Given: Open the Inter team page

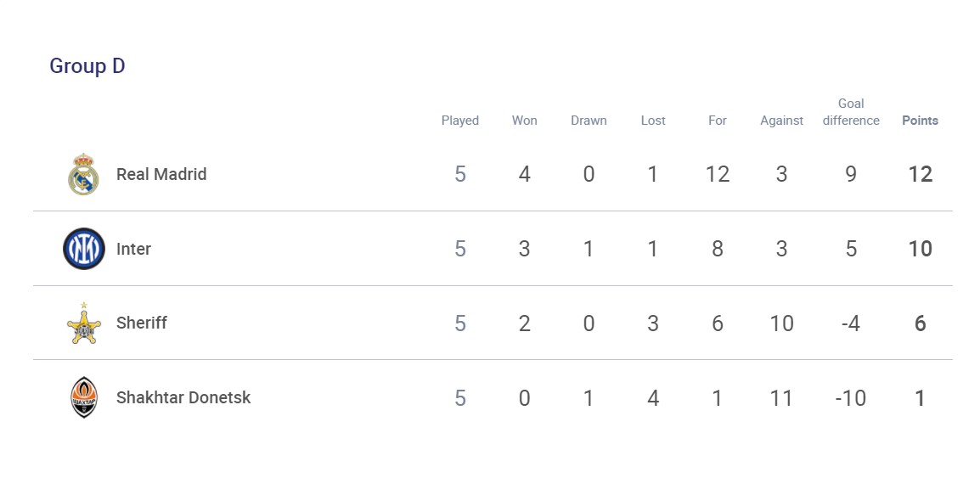Looking at the screenshot, I should click(133, 249).
